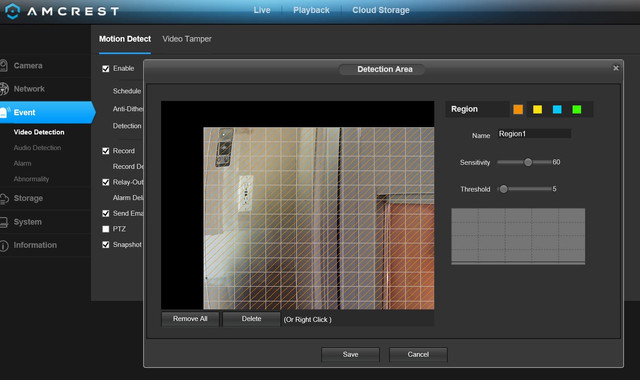Image resolution: width=640 pixels, height=380 pixels.
Task: Select the Event sidebar section
Action: (x=47, y=112)
